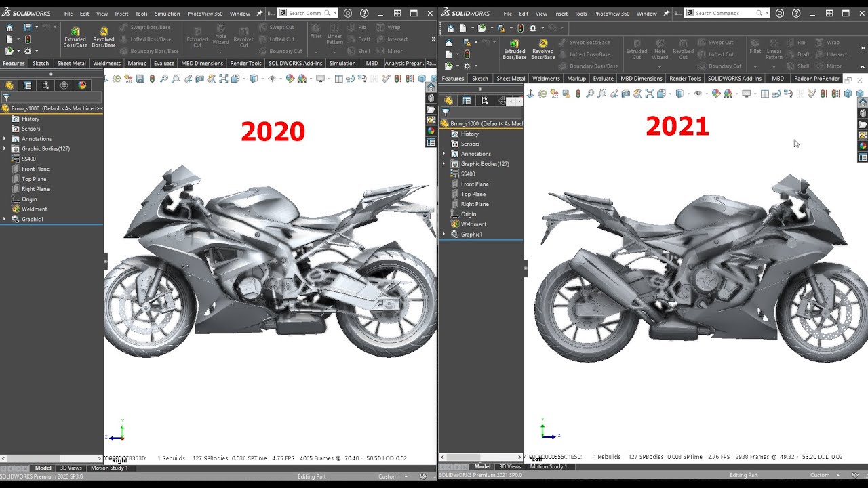Click Edit Appearance ball in the 2020 heads-up toolbar
This screenshot has height=488, width=868.
[x=290, y=79]
